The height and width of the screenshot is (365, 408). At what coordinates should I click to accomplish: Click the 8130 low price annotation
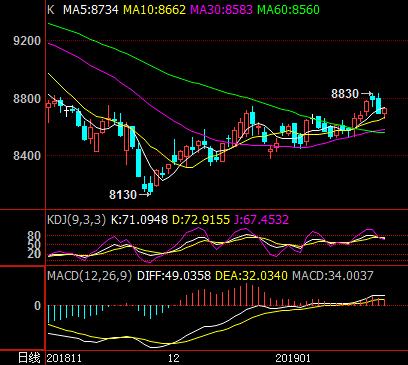(x=123, y=194)
